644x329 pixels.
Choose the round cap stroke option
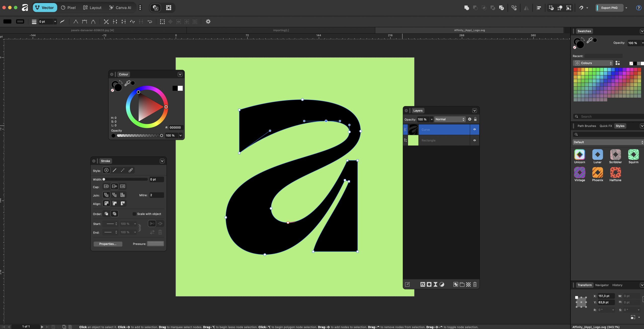coord(106,186)
